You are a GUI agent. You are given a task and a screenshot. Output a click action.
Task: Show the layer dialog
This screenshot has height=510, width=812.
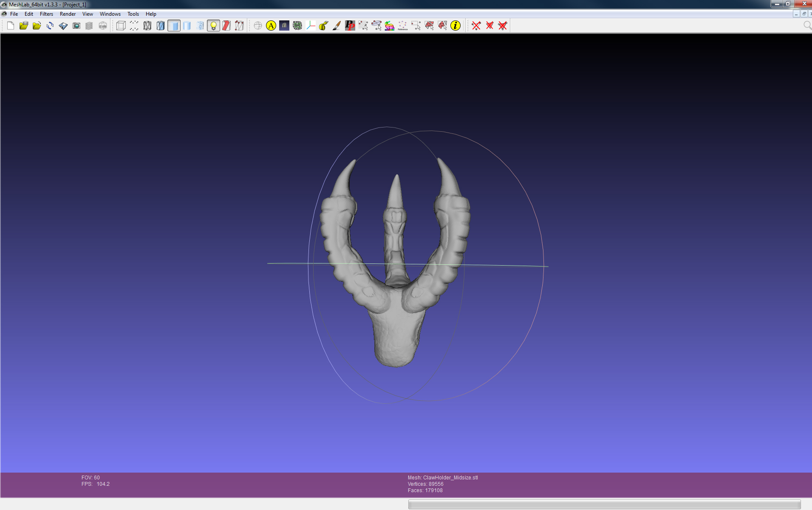point(89,25)
